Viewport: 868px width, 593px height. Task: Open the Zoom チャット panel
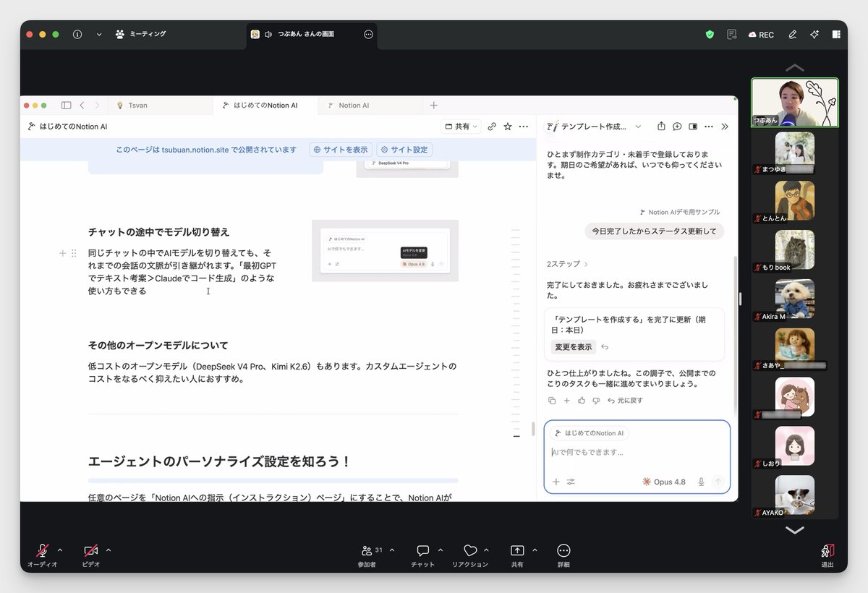(422, 555)
